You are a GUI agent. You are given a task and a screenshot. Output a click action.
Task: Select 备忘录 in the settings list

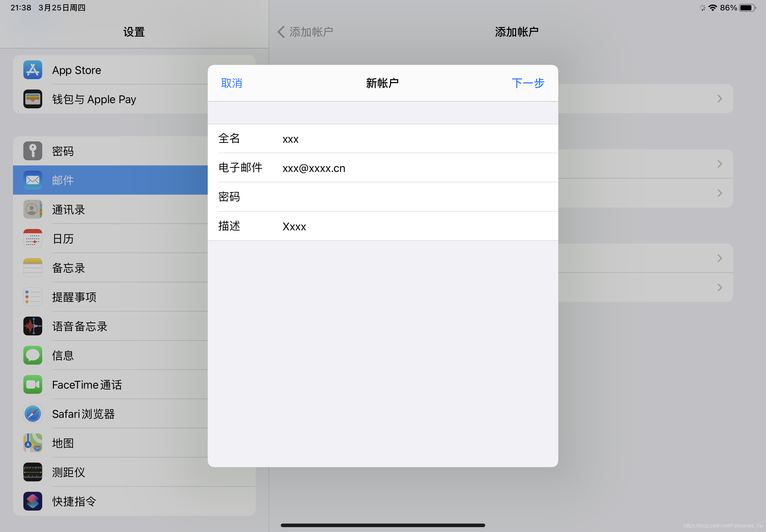[69, 268]
